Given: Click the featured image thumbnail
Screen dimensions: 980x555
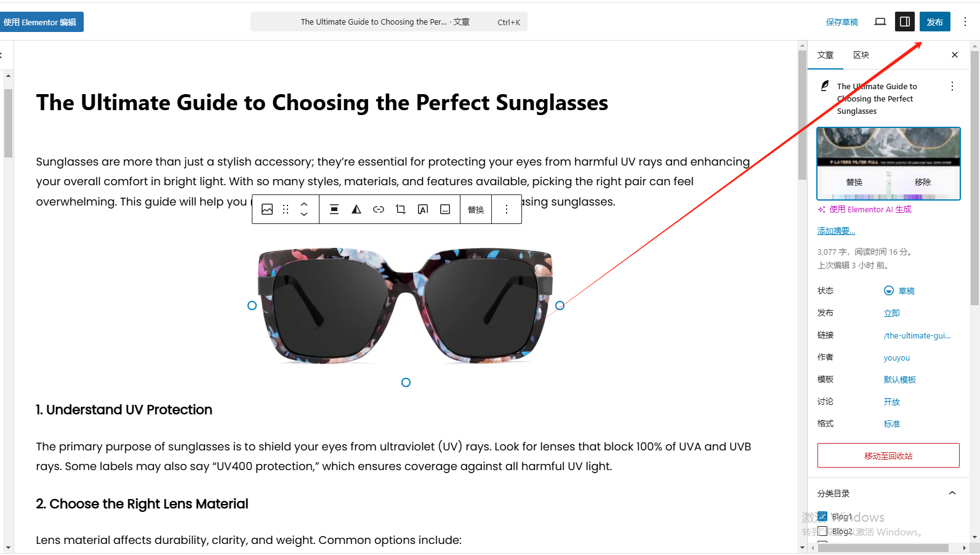Looking at the screenshot, I should 888,148.
